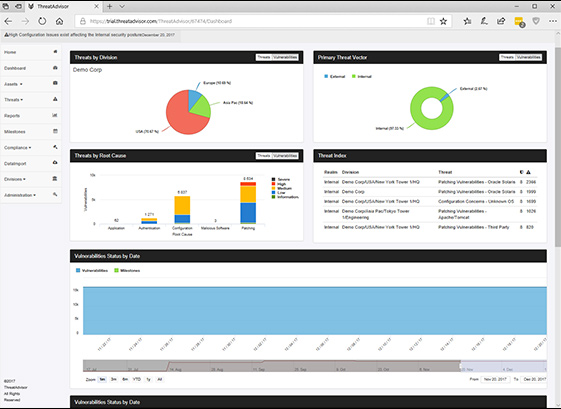Viewport: 561px width, 409px height.
Task: Click the Patching stacked bar
Action: pyautogui.click(x=248, y=203)
